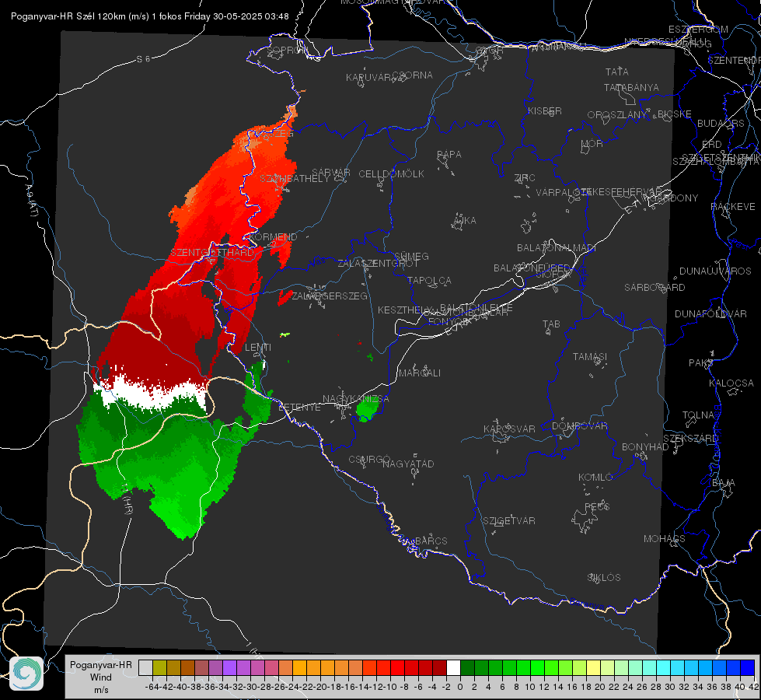Screen dimensions: 761x700
Task: Select the TATABANYA label on the map
Action: tap(631, 87)
